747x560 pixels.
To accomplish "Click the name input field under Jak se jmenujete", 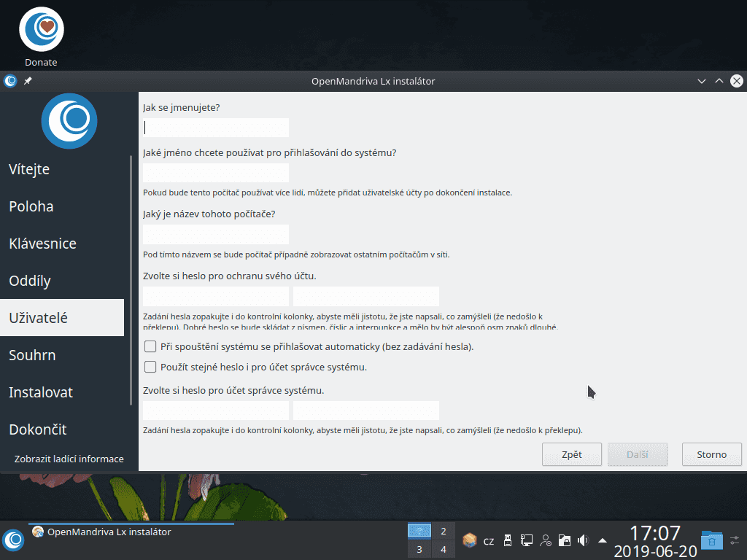I will click(215, 127).
